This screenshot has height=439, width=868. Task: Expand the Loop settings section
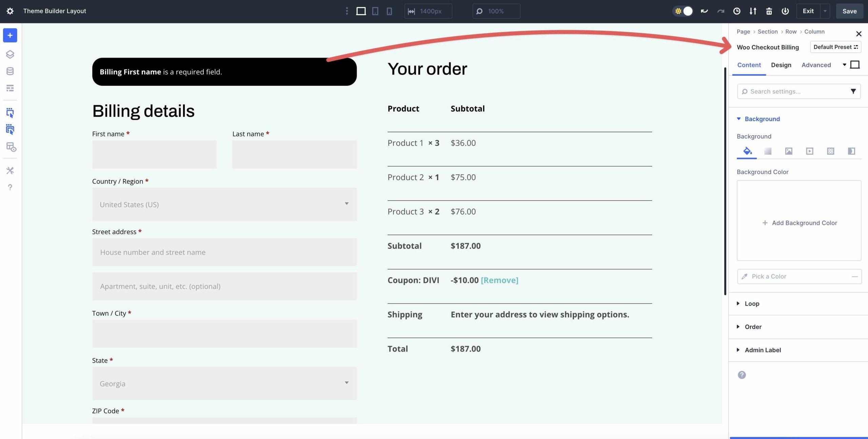tap(752, 304)
